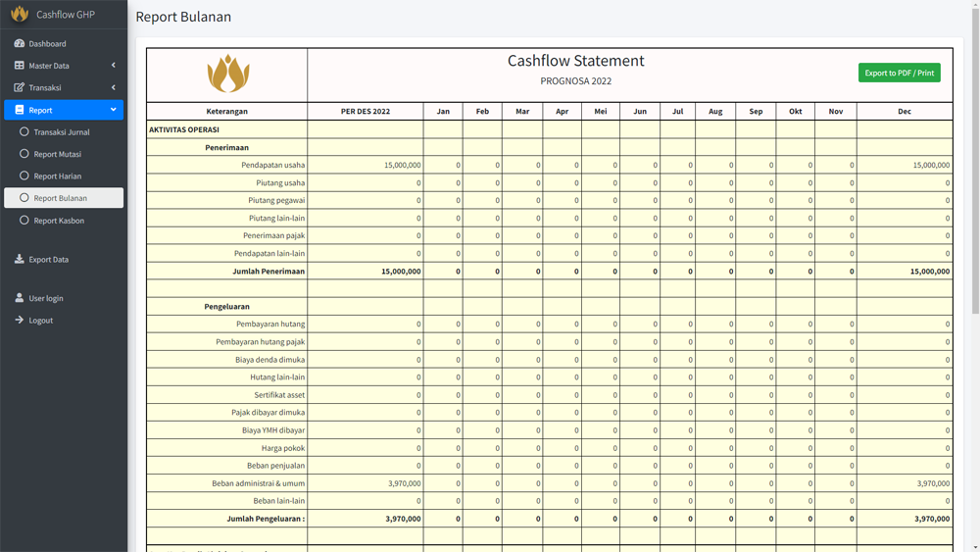Select the Transaksi Jurnal circle bullet
The image size is (980, 552).
click(x=24, y=131)
